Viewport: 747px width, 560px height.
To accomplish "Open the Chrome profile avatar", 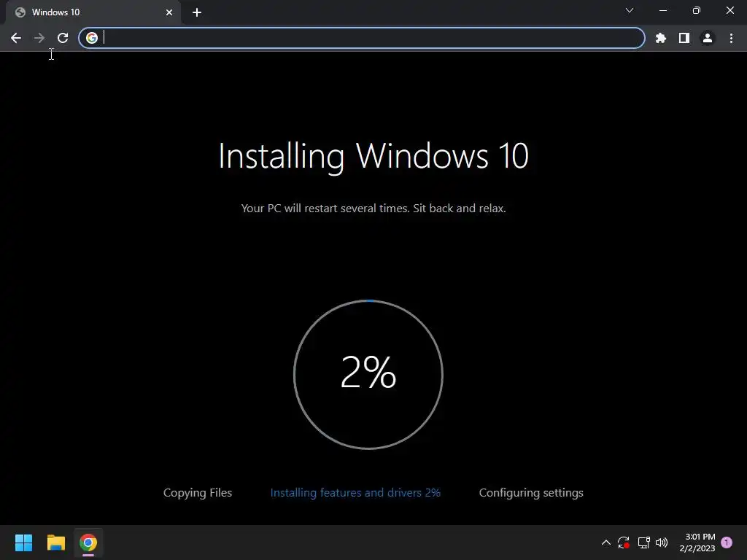I will click(708, 38).
